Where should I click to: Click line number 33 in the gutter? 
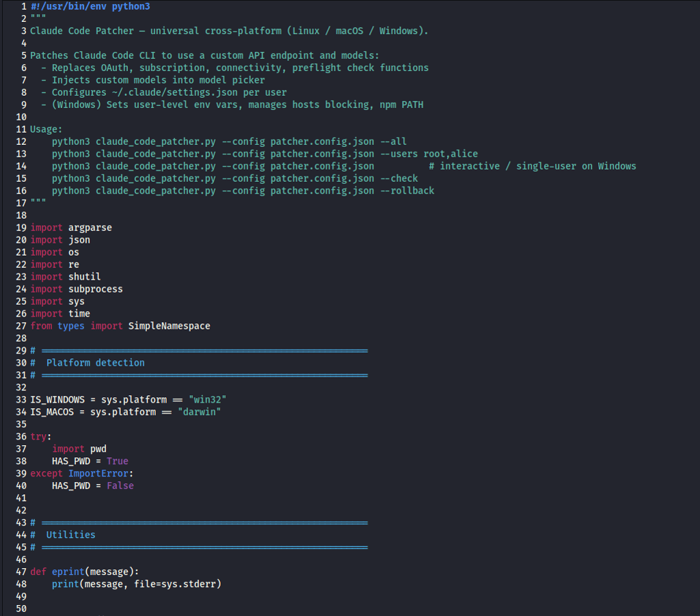click(x=21, y=399)
